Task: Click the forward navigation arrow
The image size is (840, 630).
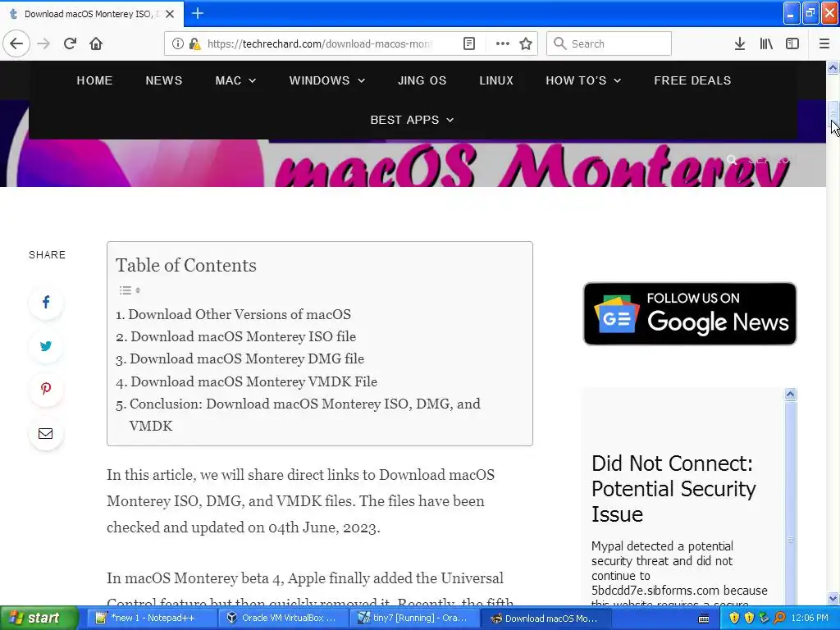Action: 43,43
